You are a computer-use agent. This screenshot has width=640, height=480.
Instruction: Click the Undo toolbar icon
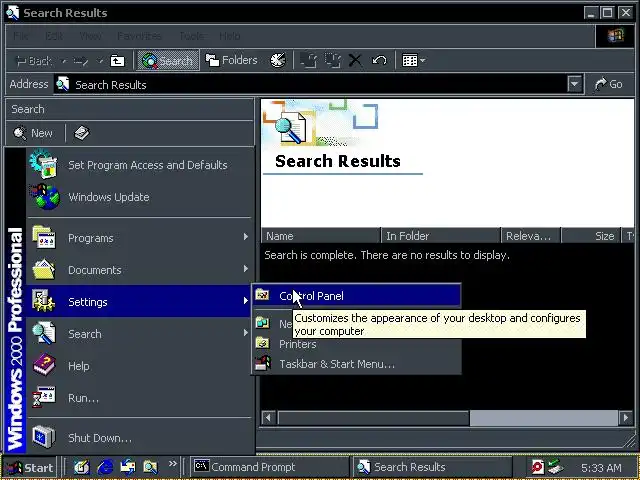click(379, 60)
